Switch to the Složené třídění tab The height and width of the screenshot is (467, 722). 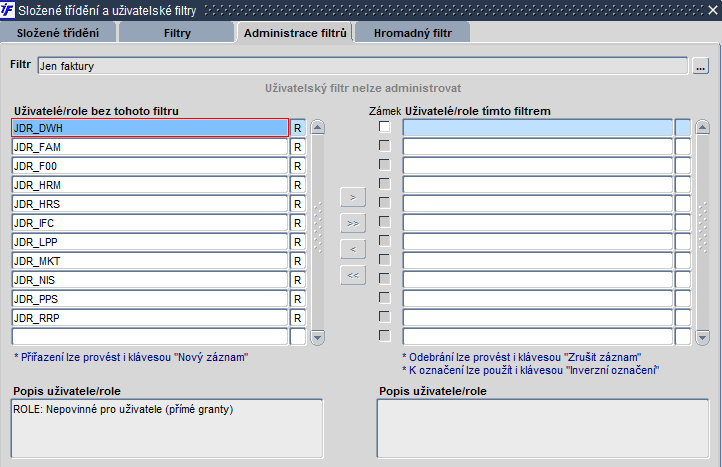point(61,33)
